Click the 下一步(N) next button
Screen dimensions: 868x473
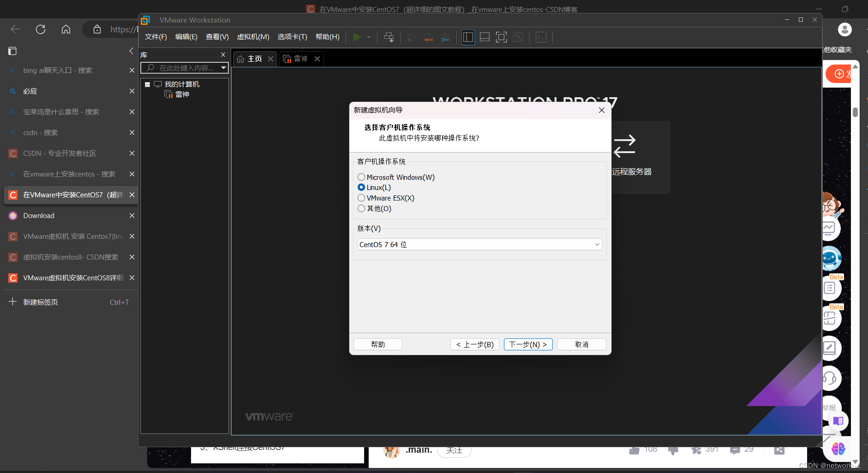click(x=528, y=345)
